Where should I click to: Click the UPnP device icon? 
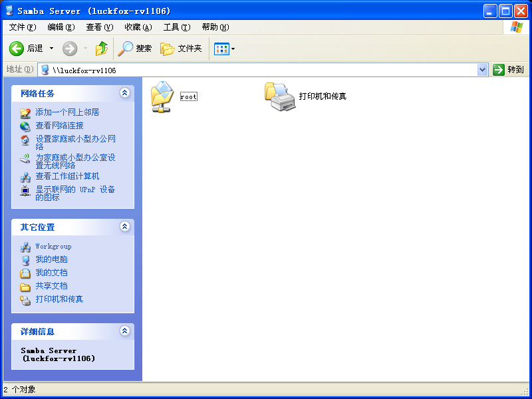click(x=25, y=191)
